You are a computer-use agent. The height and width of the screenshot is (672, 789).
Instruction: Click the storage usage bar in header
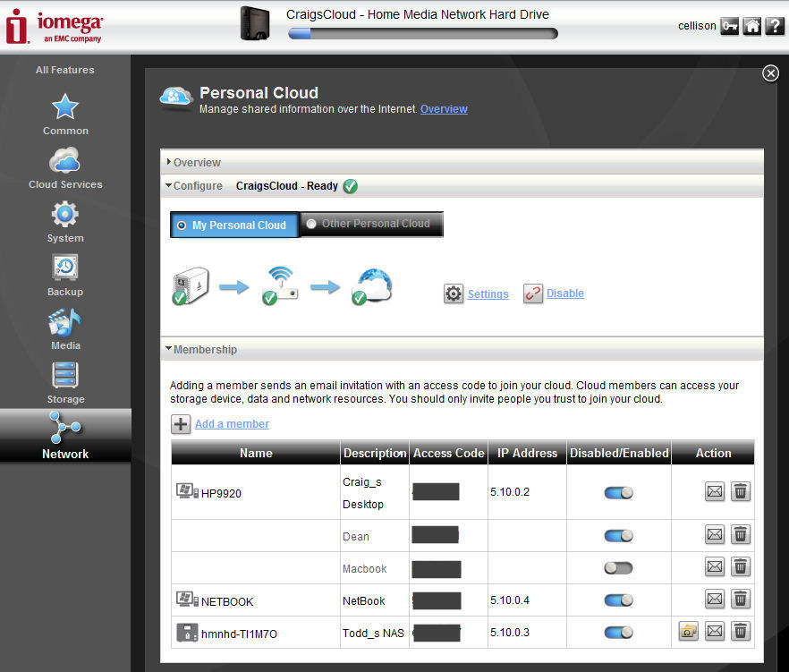422,34
